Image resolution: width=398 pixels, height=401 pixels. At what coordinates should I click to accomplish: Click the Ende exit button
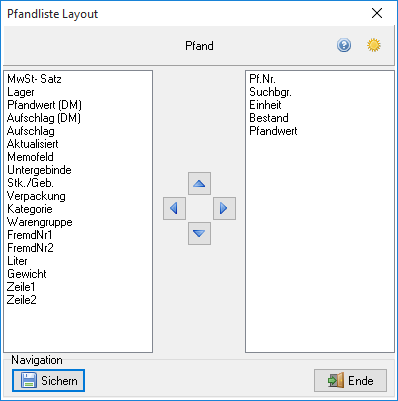pyautogui.click(x=350, y=380)
